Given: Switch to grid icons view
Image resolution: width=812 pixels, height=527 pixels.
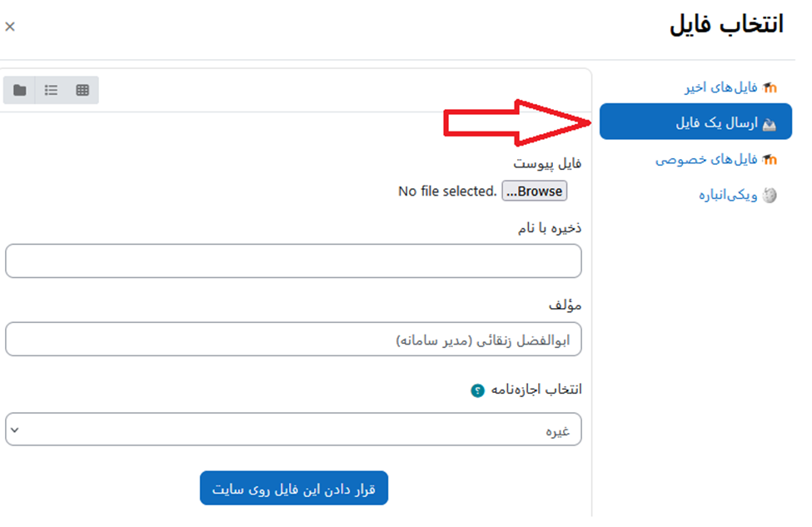Looking at the screenshot, I should coord(82,90).
